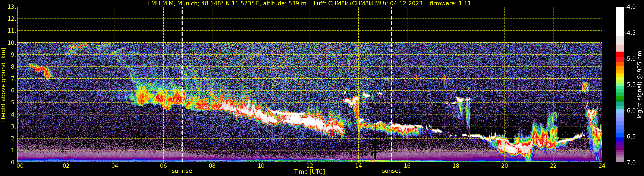Image resolution: width=644 pixels, height=176 pixels.
Task: Click the time tick label '24'
Action: 602,166
